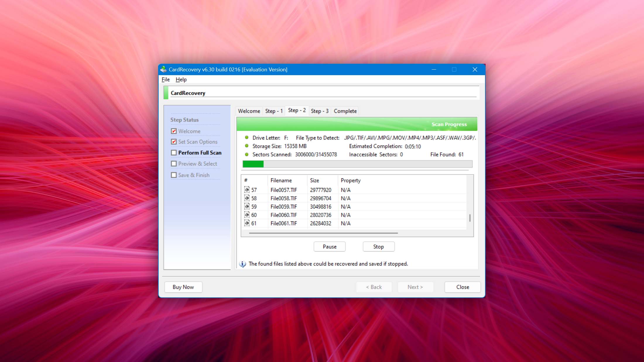Select the Step - 2 tab
Image resolution: width=644 pixels, height=362 pixels.
click(x=297, y=110)
